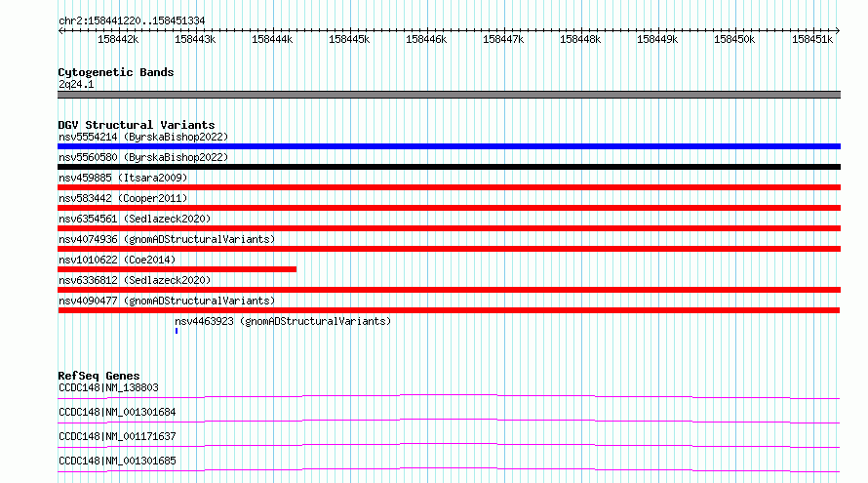Click the red nsv6354561 Sedlazeck2020 bar
Screen dimensions: 868x483
449,228
